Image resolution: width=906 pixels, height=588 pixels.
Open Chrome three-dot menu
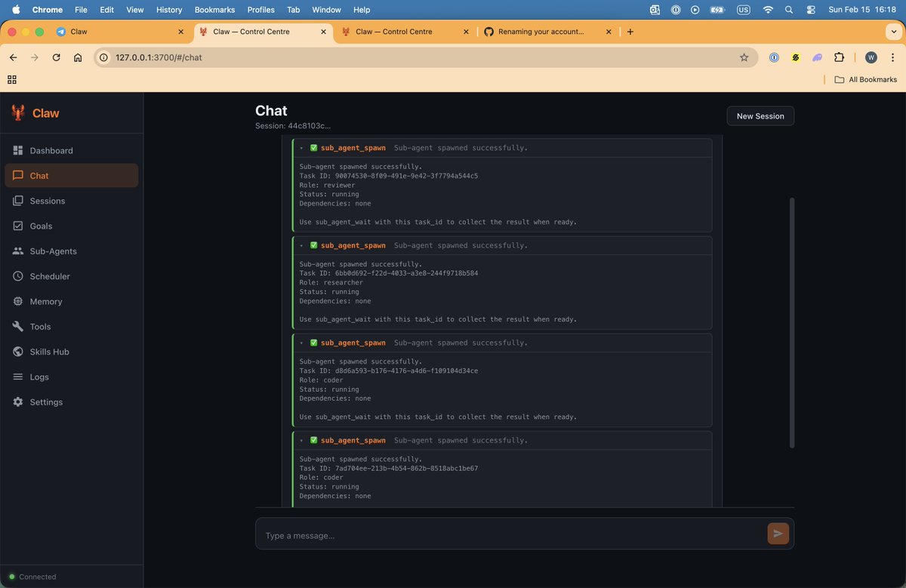pos(893,57)
